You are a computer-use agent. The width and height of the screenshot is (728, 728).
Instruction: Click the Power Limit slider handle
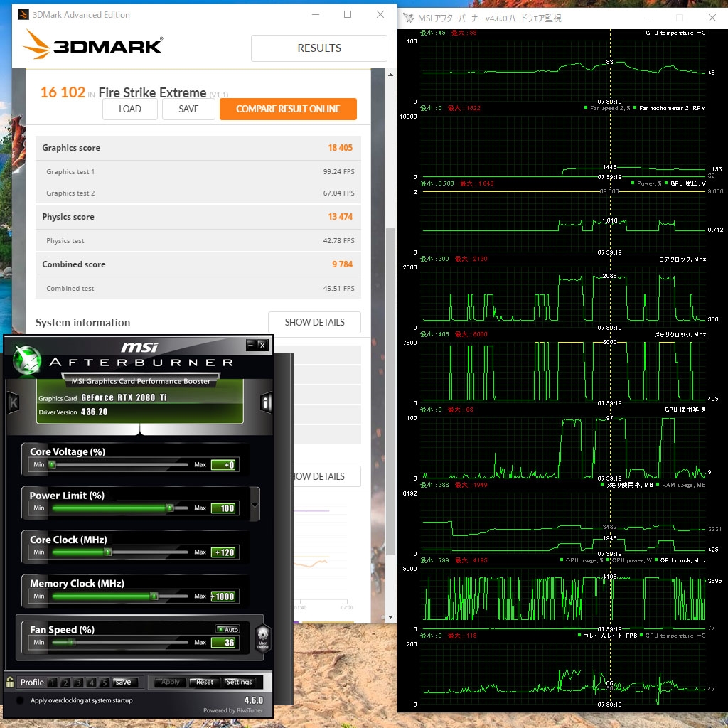tap(171, 508)
